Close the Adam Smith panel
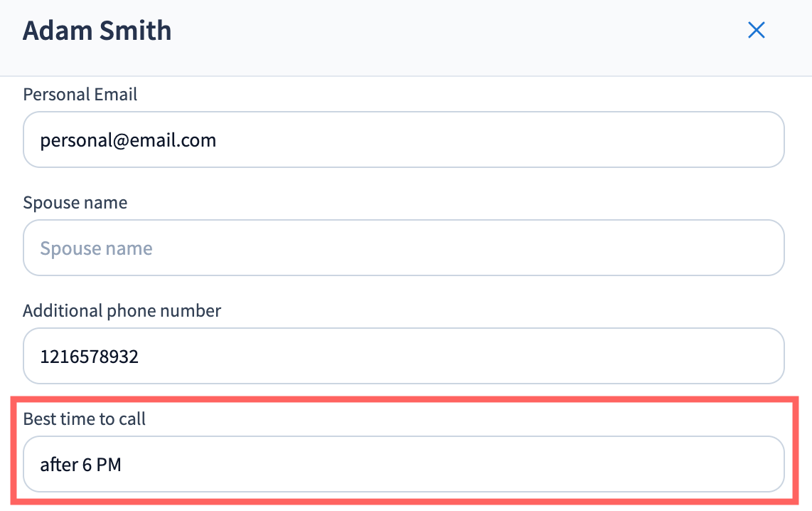Viewport: 812px width, 511px height. click(x=756, y=30)
